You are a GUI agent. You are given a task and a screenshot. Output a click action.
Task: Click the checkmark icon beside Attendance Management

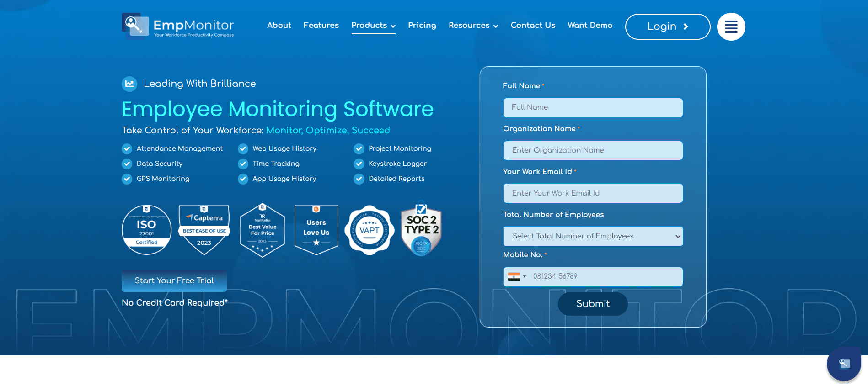[x=127, y=148]
